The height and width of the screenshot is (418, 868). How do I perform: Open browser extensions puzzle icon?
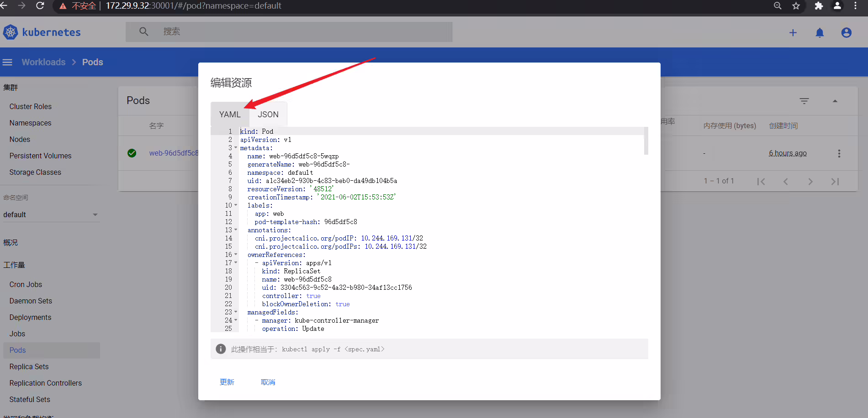click(x=819, y=6)
